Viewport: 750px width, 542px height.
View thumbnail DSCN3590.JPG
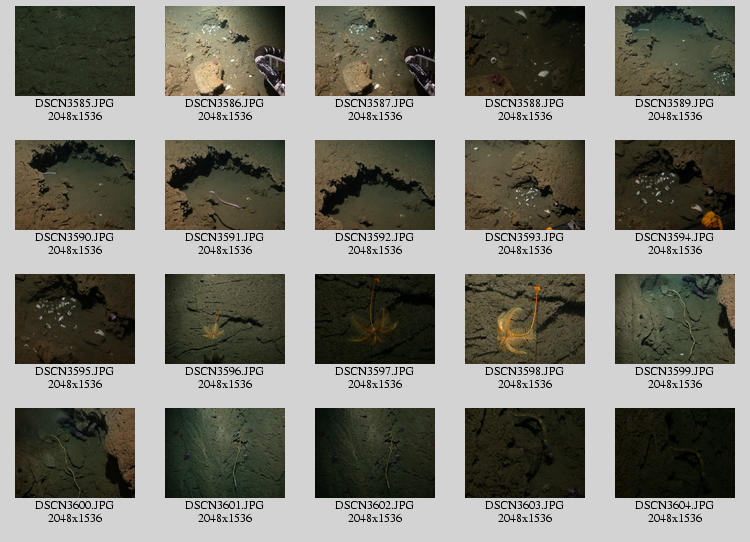[x=75, y=185]
